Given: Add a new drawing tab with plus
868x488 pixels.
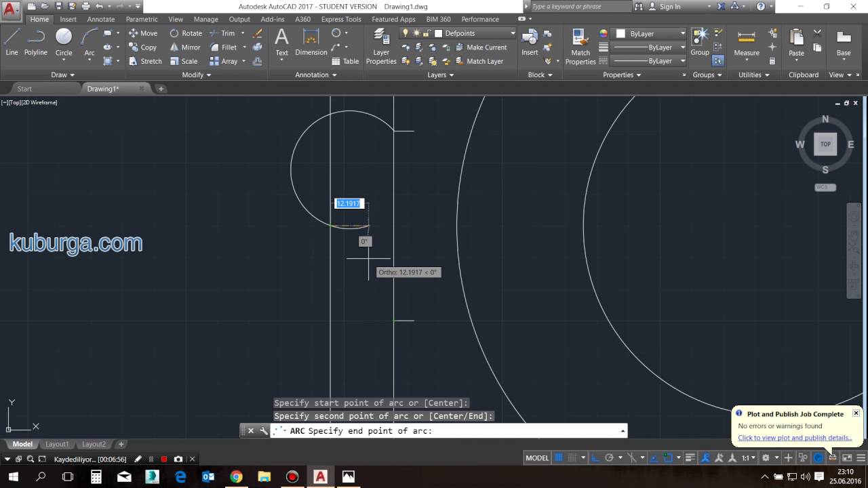Looking at the screenshot, I should pyautogui.click(x=161, y=89).
